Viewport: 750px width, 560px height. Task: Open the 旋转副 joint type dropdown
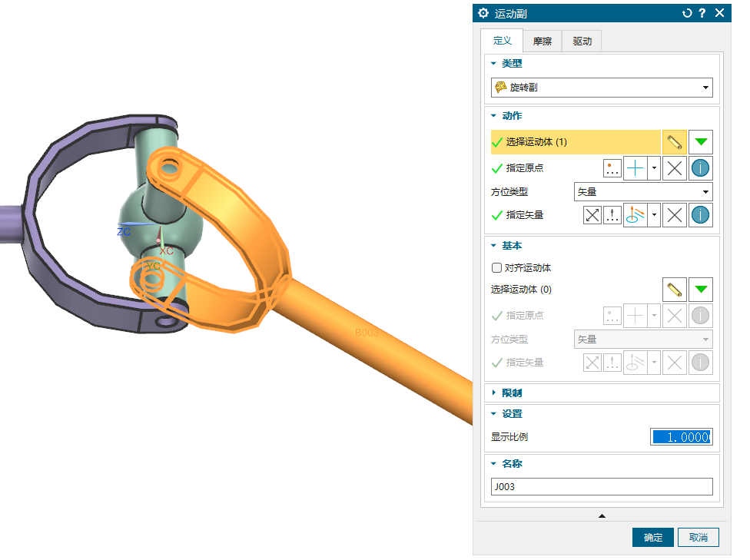[x=602, y=88]
